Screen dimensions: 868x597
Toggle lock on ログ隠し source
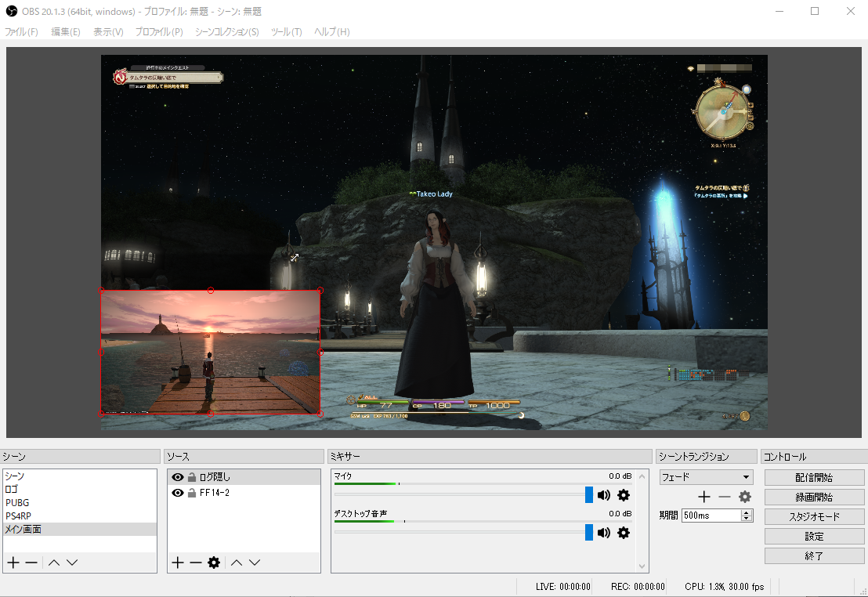(191, 477)
